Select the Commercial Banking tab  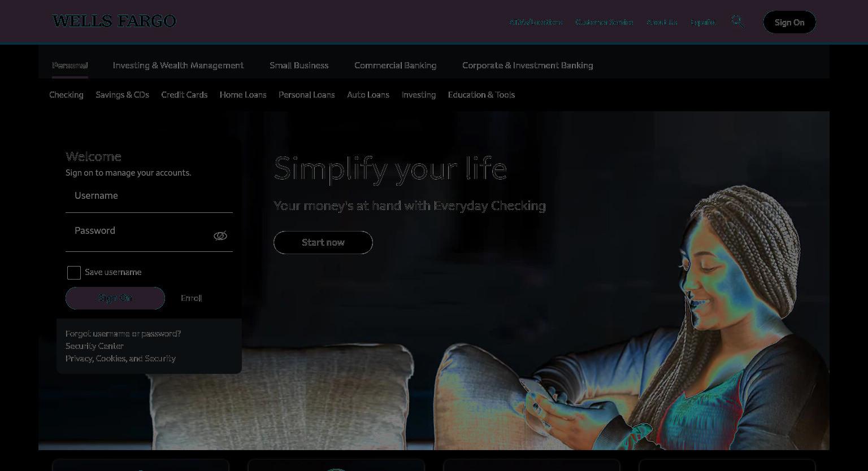coord(395,66)
